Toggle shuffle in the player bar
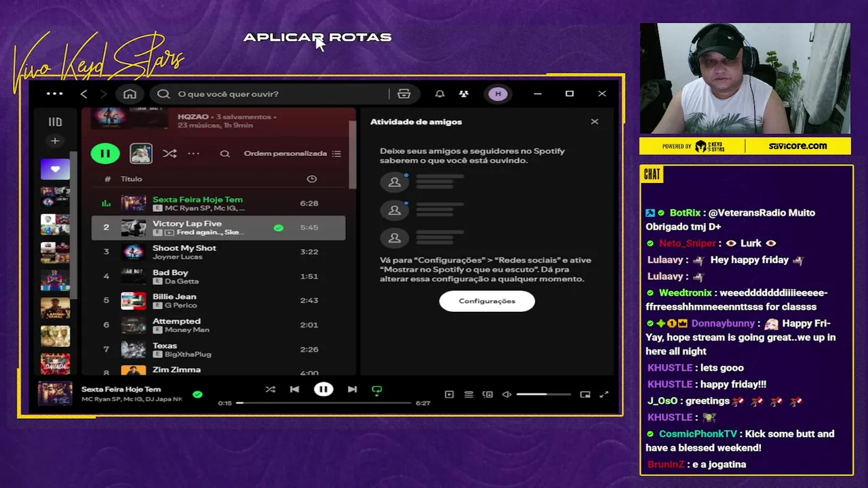This screenshot has width=868, height=488. pyautogui.click(x=271, y=390)
